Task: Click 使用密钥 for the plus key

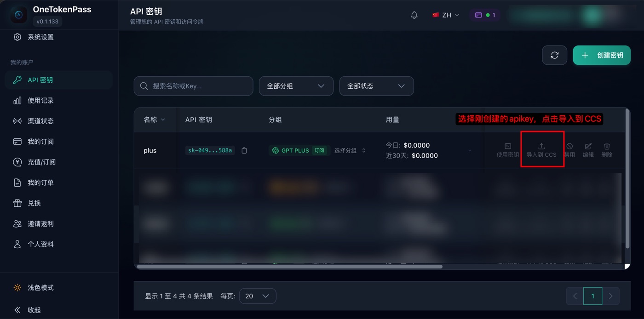Action: (x=508, y=150)
